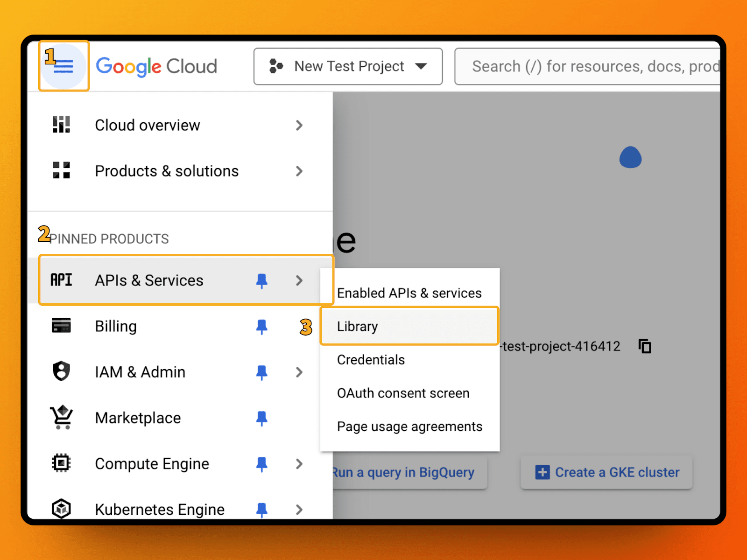The image size is (747, 560).
Task: Expand the Kubernetes Engine submenu chevron
Action: 299,510
